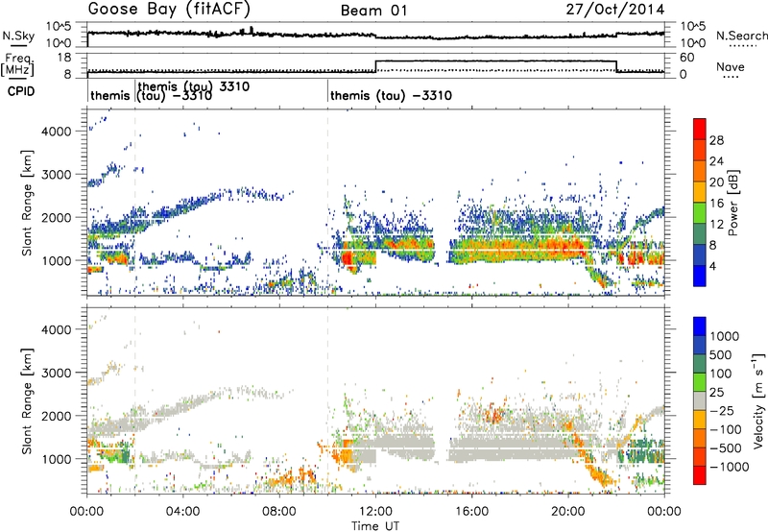The width and height of the screenshot is (768, 532).
Task: Click the date '27/Oct/2014'
Action: tap(615, 10)
